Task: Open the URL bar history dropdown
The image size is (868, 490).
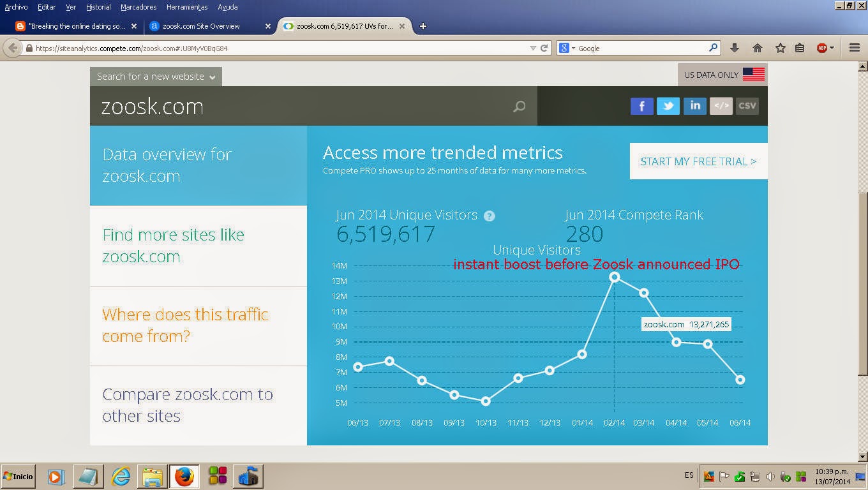Action: [534, 48]
